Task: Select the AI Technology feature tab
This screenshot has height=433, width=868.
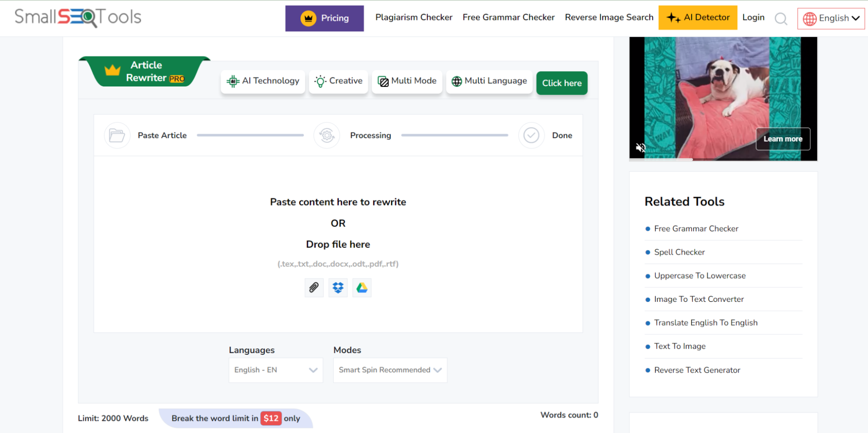Action: [x=263, y=82]
